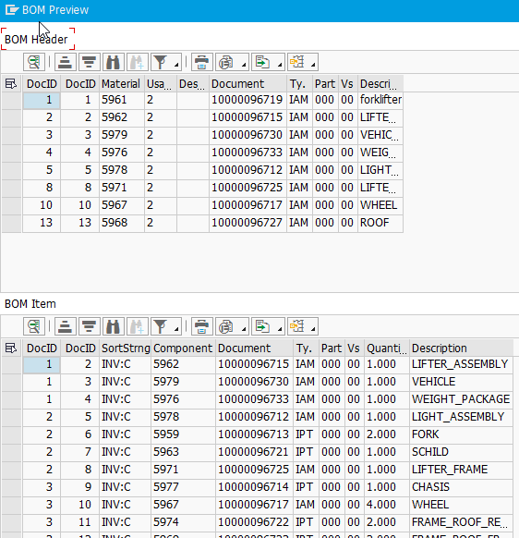Select header document cell 10000096727
This screenshot has height=538, width=519.
coord(248,223)
